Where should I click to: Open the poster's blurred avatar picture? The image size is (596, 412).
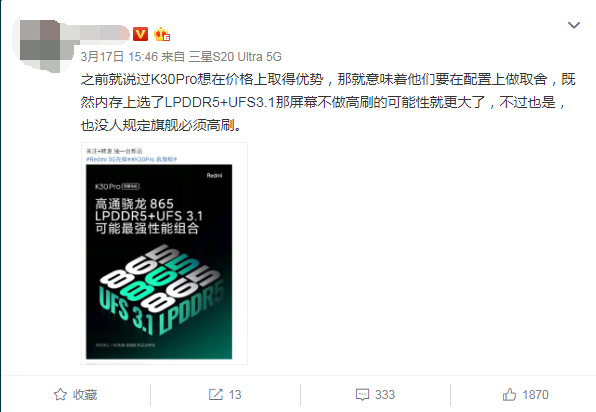(x=41, y=45)
